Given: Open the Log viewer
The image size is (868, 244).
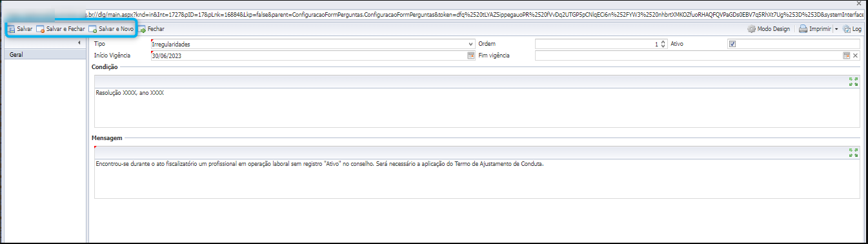Looking at the screenshot, I should pyautogui.click(x=852, y=29).
